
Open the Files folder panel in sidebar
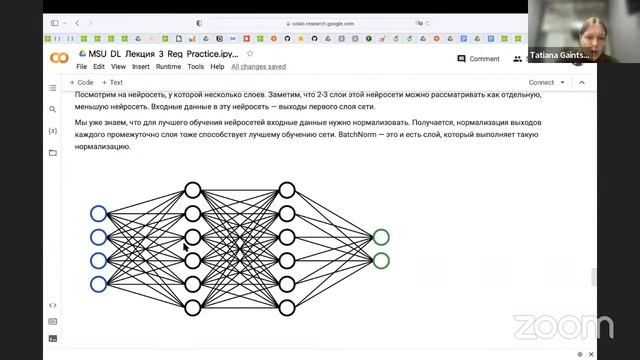[x=53, y=153]
